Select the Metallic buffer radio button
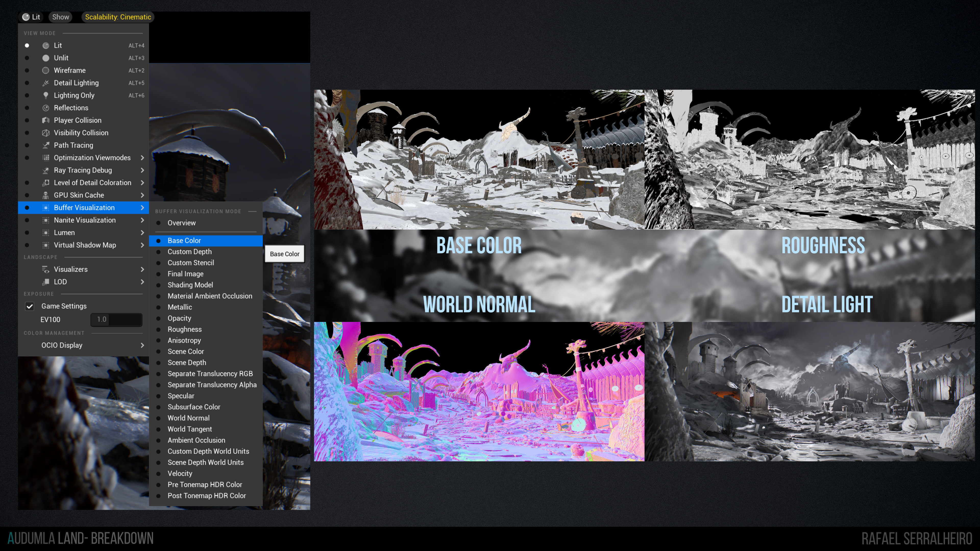 tap(159, 307)
